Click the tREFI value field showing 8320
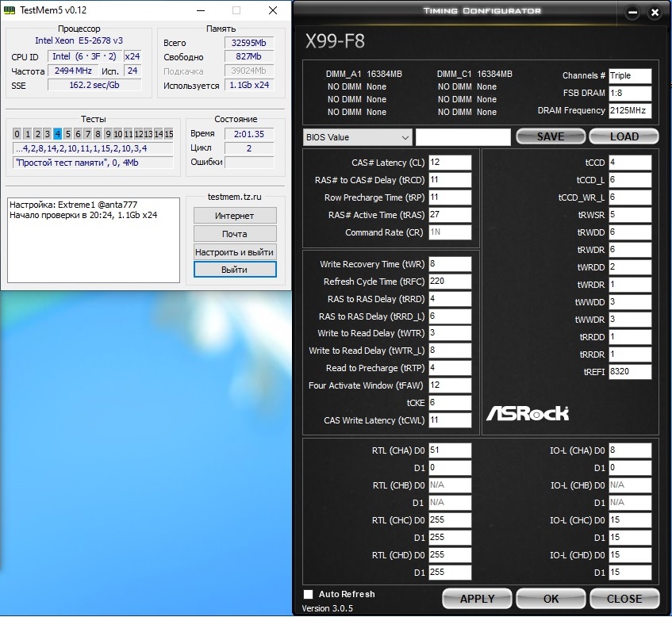672x617 pixels. [x=630, y=371]
